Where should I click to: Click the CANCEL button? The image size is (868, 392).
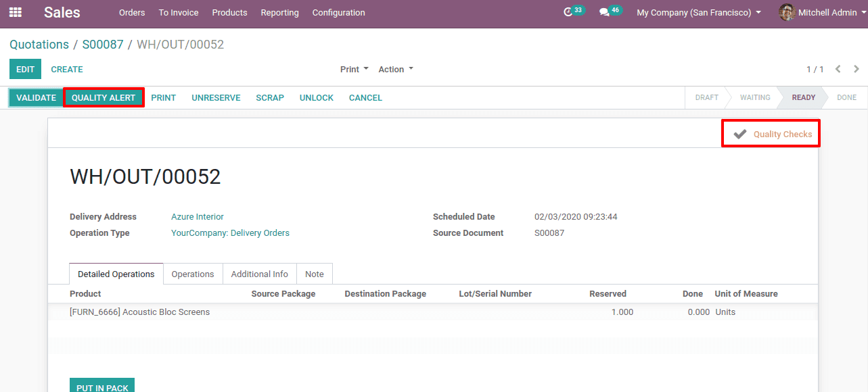click(365, 98)
